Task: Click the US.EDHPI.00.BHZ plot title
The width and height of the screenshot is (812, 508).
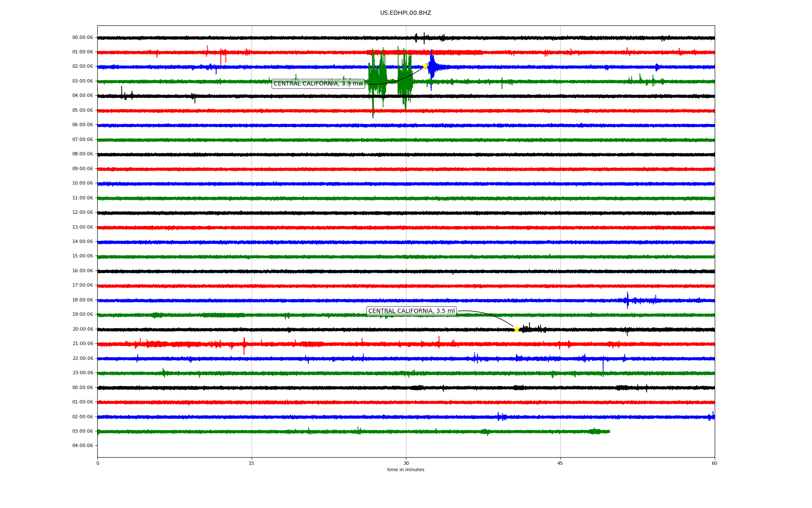Action: (x=405, y=13)
